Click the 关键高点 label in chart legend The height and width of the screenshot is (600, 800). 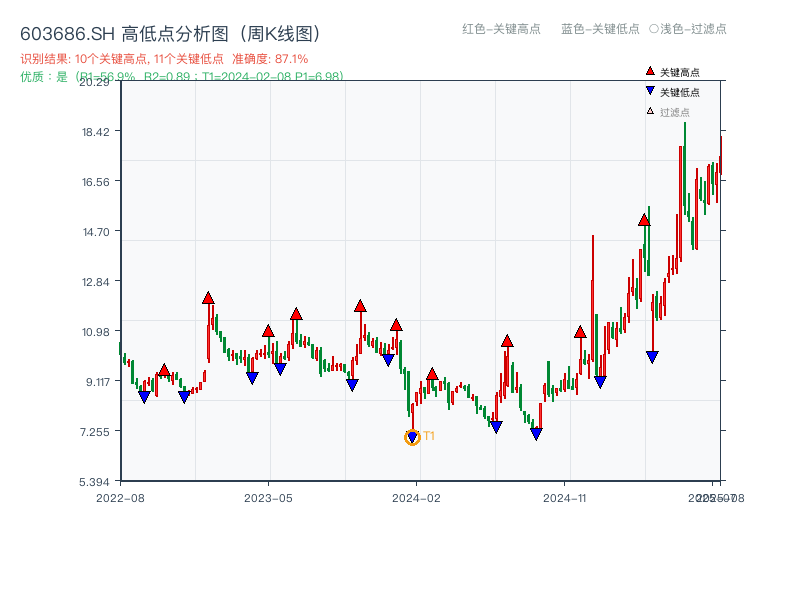click(680, 72)
